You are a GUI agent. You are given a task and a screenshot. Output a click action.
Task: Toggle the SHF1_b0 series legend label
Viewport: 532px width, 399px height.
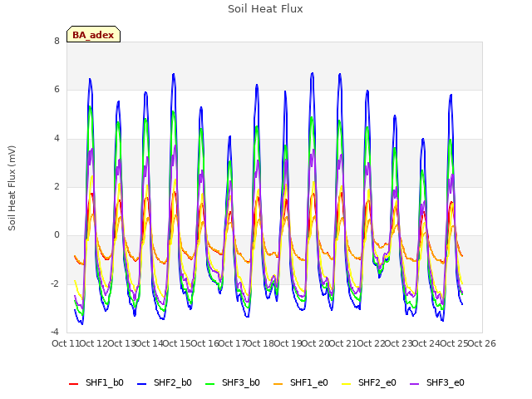(105, 382)
